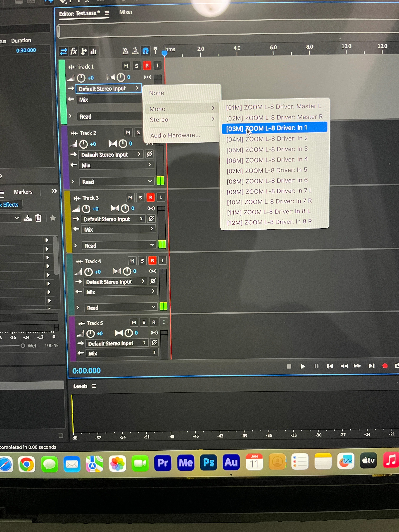Toggle the blue headphones monitoring icon
This screenshot has height=532, width=399.
[x=146, y=51]
